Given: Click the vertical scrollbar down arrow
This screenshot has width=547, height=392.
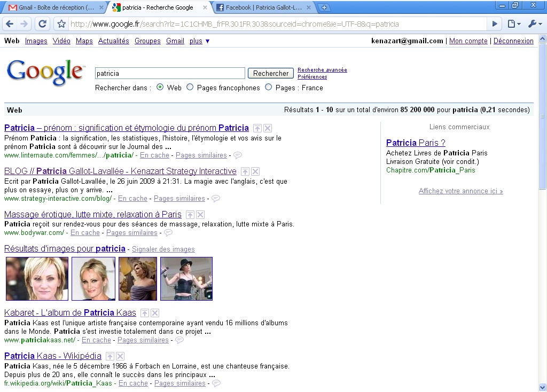Looking at the screenshot, I should point(543,387).
